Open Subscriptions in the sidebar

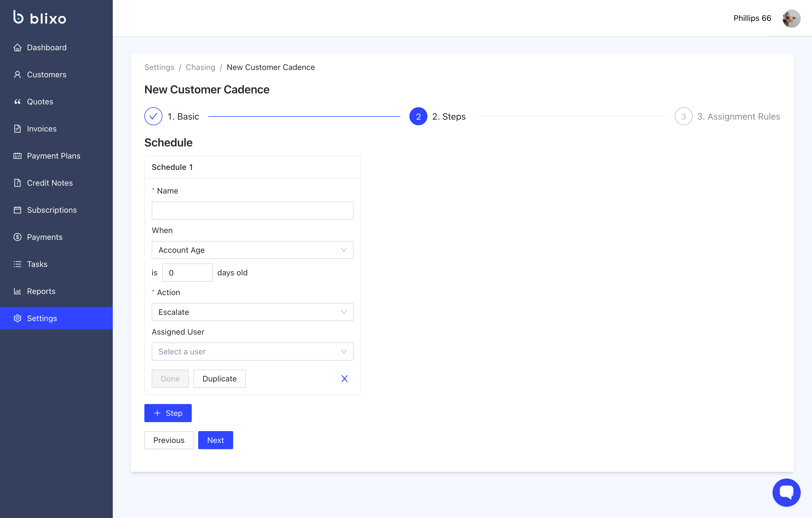point(52,210)
